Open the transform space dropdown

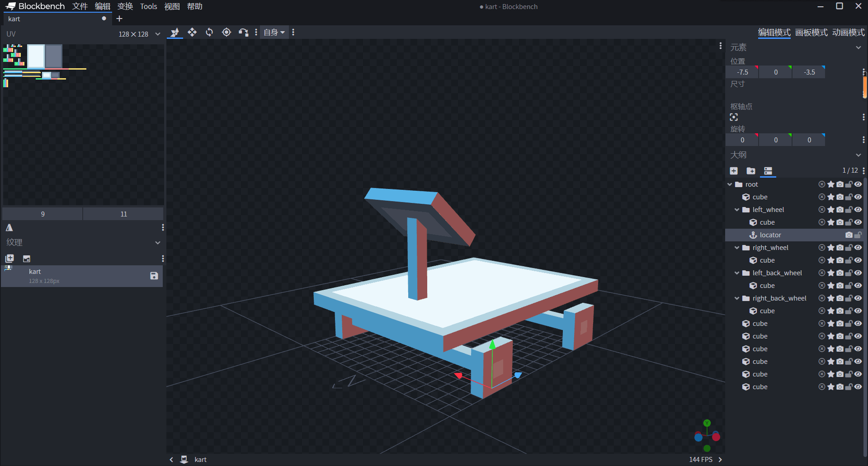[x=274, y=32]
